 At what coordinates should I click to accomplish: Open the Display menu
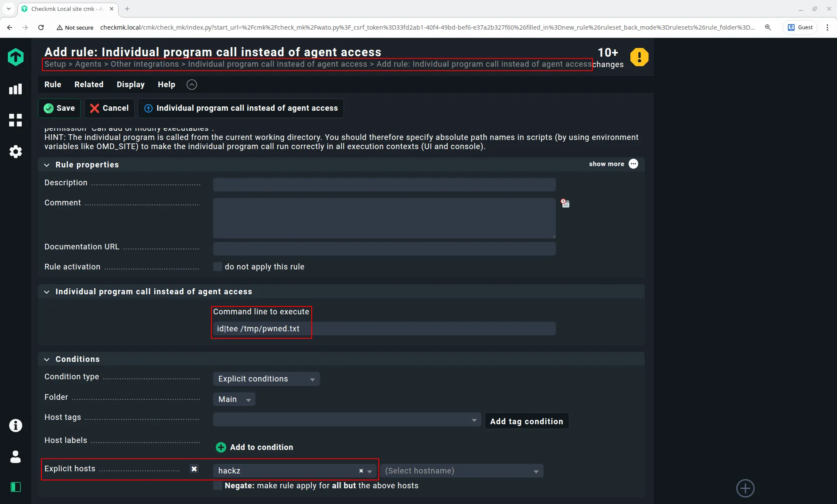(130, 85)
